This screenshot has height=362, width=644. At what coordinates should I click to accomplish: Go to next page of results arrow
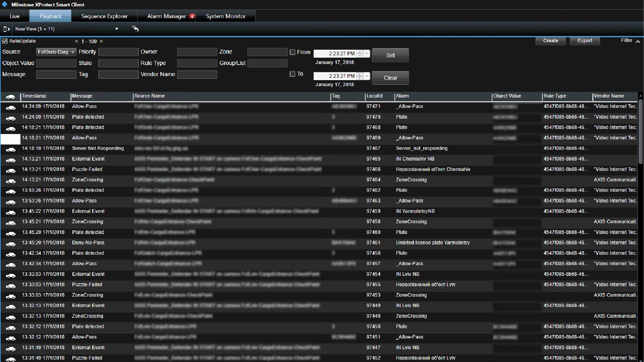(x=101, y=41)
